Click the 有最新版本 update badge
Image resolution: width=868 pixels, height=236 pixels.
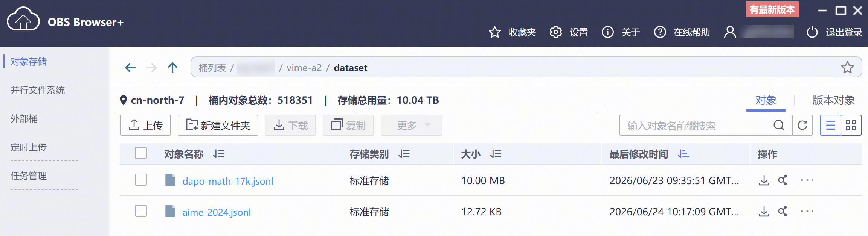tap(772, 9)
